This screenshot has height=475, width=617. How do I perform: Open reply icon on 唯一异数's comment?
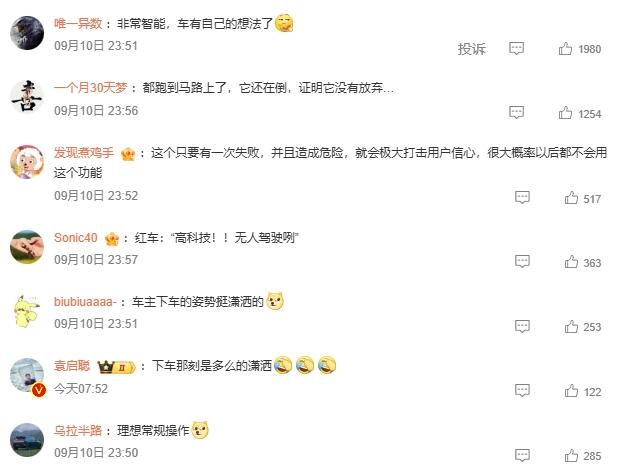click(x=516, y=48)
